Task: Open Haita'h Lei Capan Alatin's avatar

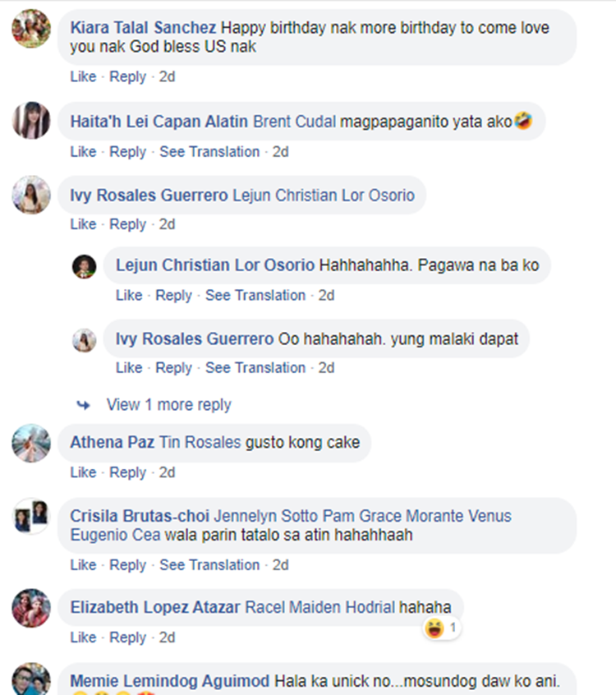Action: (x=31, y=121)
